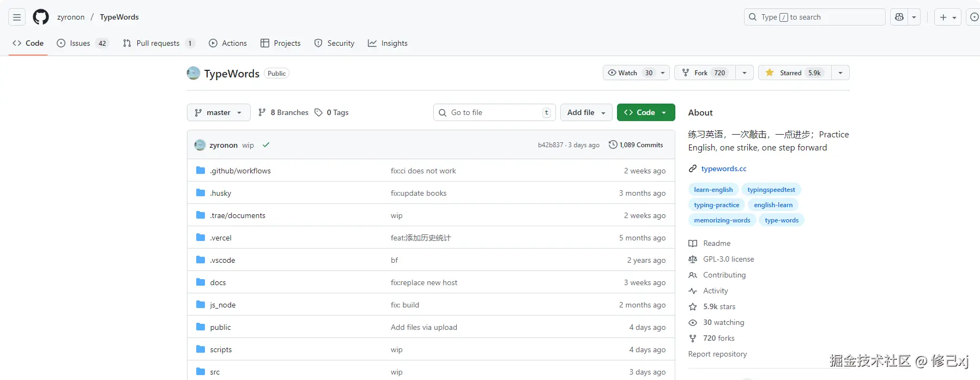980x380 pixels.
Task: Open the 'fix:replace new host' commit message
Action: tap(424, 282)
